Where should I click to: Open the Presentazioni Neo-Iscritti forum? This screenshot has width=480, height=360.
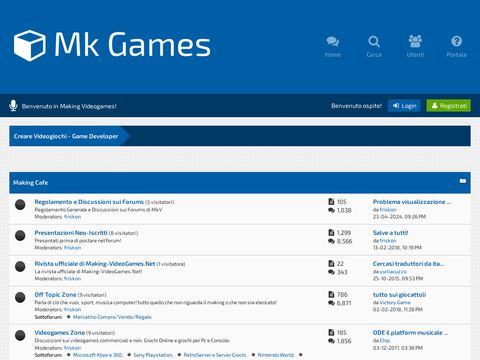[x=71, y=233]
